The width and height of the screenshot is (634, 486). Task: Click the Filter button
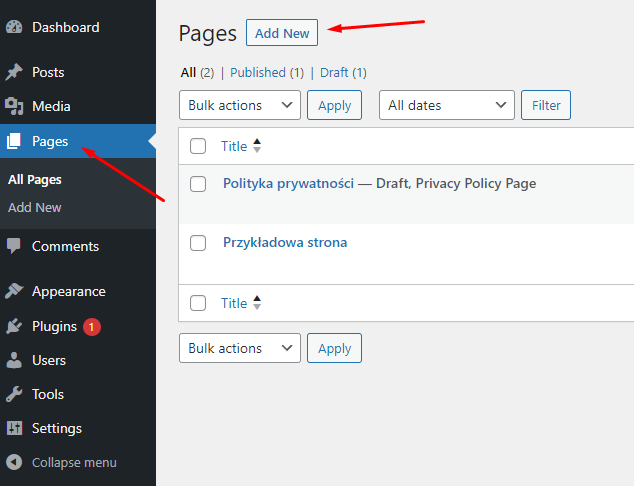tap(546, 105)
